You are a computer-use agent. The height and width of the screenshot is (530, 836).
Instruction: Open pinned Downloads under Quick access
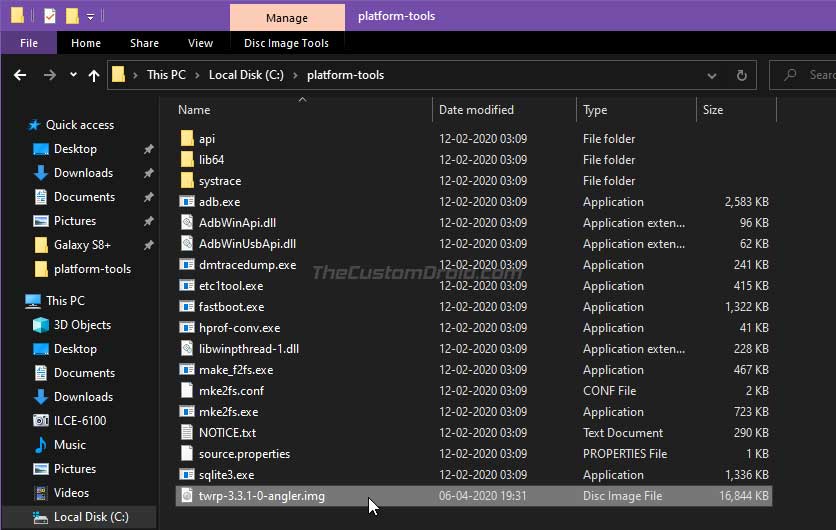pos(83,173)
